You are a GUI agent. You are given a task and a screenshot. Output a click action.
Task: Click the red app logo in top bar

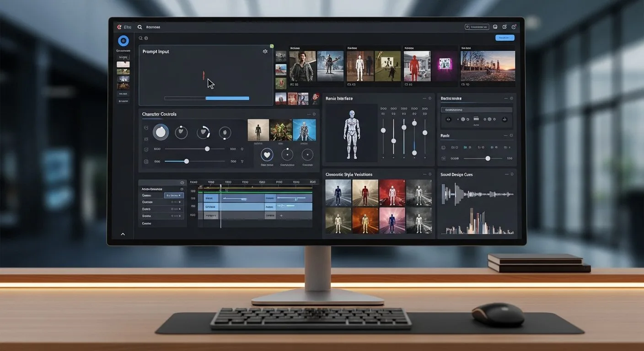click(119, 27)
